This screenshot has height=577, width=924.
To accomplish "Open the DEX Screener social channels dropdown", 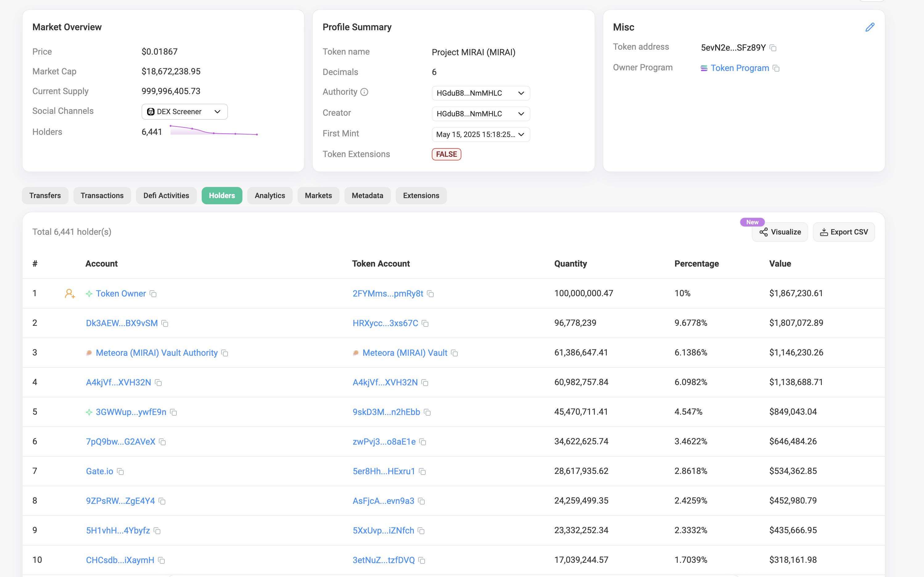I will pos(184,112).
